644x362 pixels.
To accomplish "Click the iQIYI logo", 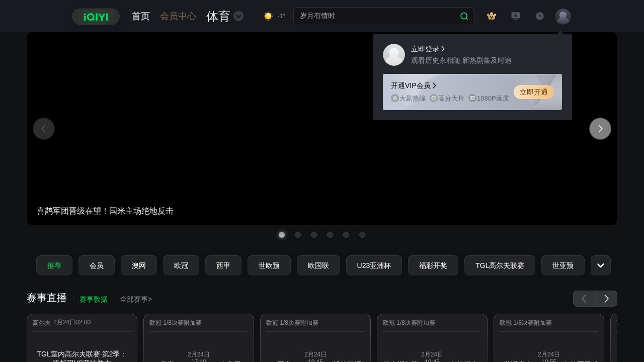I will (96, 17).
